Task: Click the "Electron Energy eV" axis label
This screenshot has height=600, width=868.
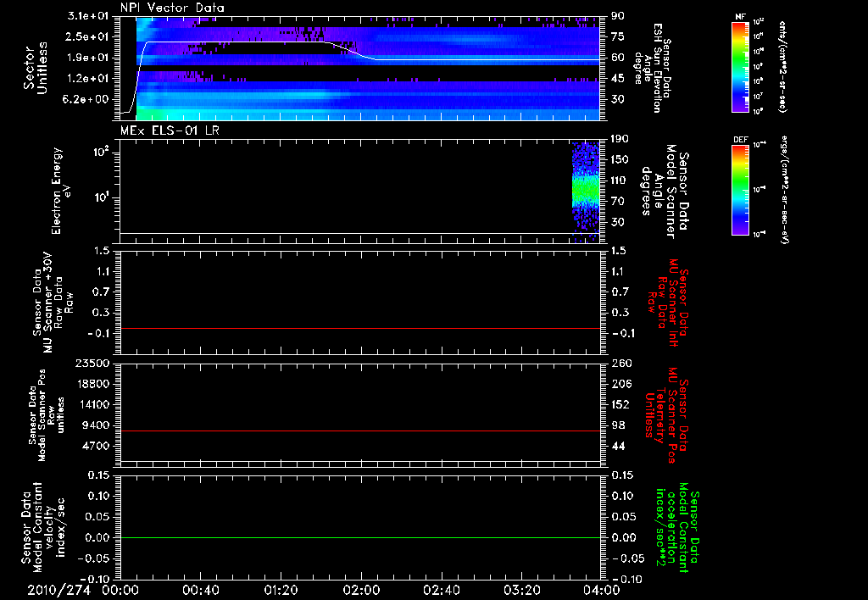Action: point(61,191)
